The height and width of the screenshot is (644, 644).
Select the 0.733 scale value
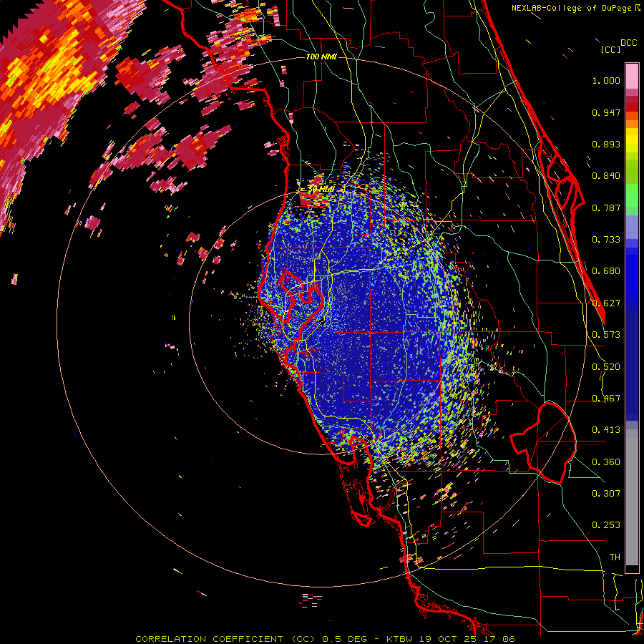click(606, 240)
